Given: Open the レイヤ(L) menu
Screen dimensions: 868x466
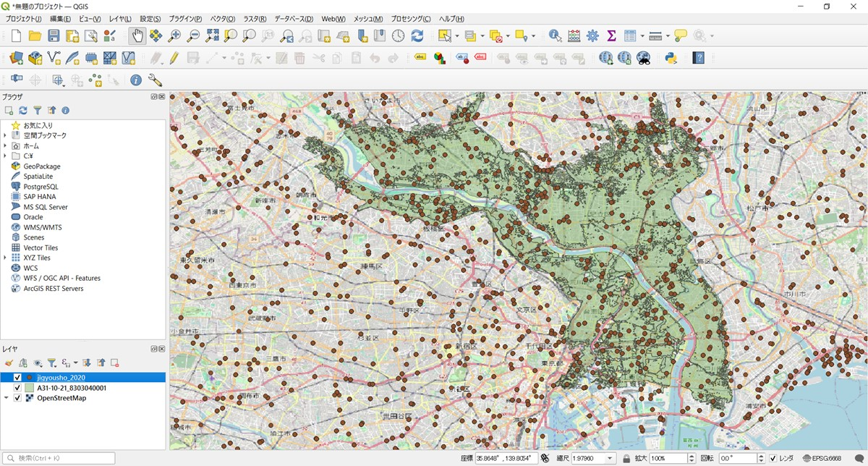Looking at the screenshot, I should coord(120,19).
